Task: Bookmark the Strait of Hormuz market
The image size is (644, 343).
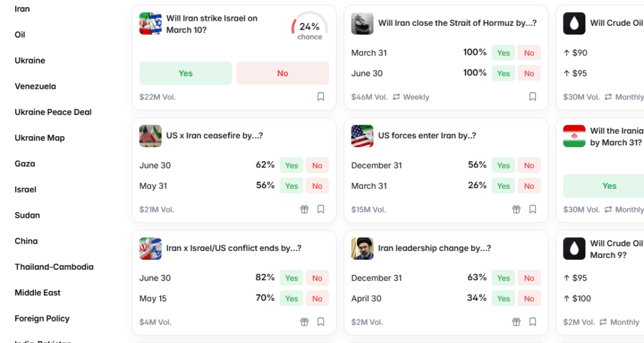Action: (533, 97)
